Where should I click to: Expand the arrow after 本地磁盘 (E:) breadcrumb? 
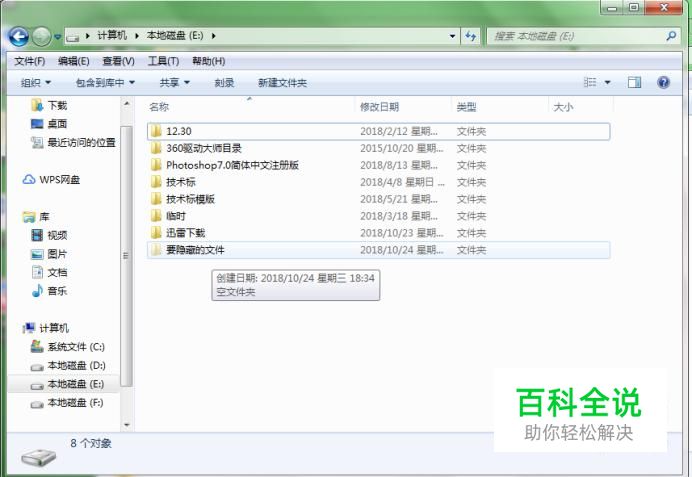pyautogui.click(x=214, y=36)
